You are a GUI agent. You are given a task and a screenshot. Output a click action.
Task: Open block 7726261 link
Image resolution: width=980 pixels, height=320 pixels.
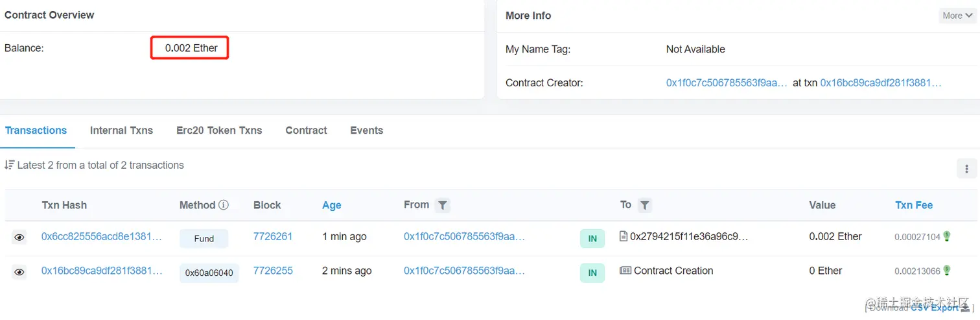[x=273, y=236]
